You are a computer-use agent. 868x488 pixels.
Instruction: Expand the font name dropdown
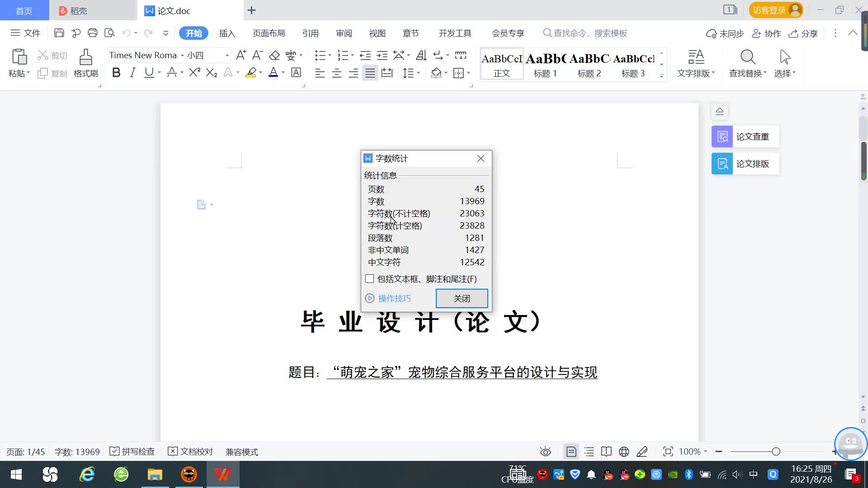coord(182,56)
